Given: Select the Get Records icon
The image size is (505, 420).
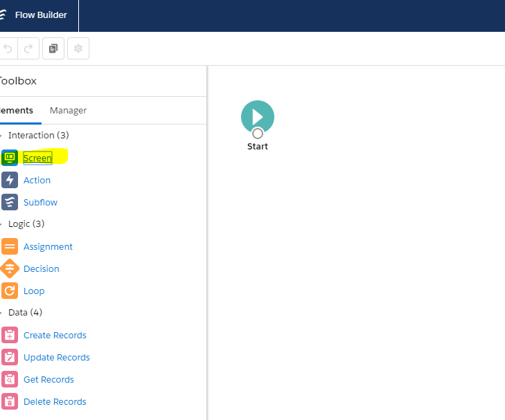Looking at the screenshot, I should coord(10,379).
